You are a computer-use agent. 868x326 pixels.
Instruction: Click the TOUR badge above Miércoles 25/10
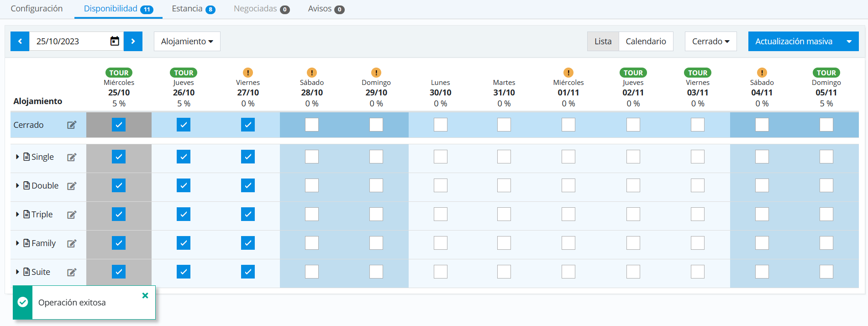click(x=119, y=73)
